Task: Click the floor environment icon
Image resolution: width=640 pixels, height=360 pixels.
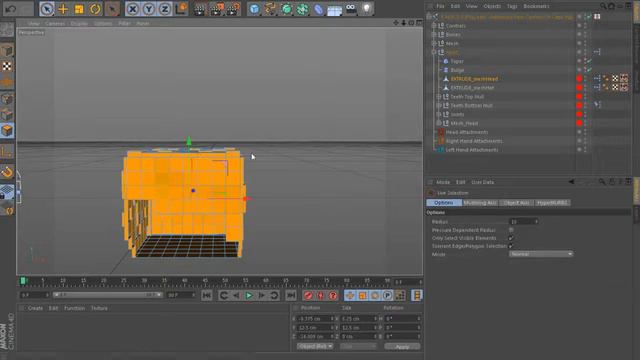Action: 334,10
